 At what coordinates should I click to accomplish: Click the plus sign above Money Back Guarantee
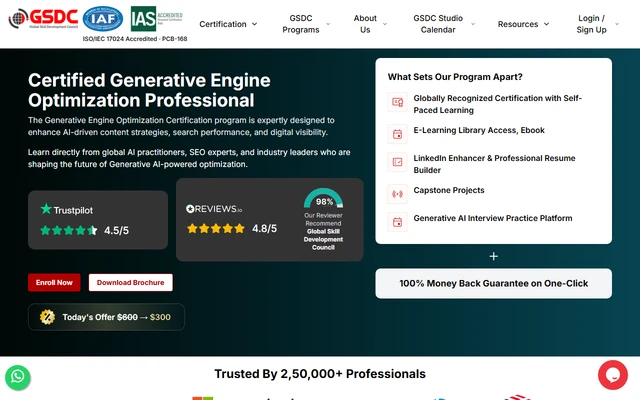(493, 256)
